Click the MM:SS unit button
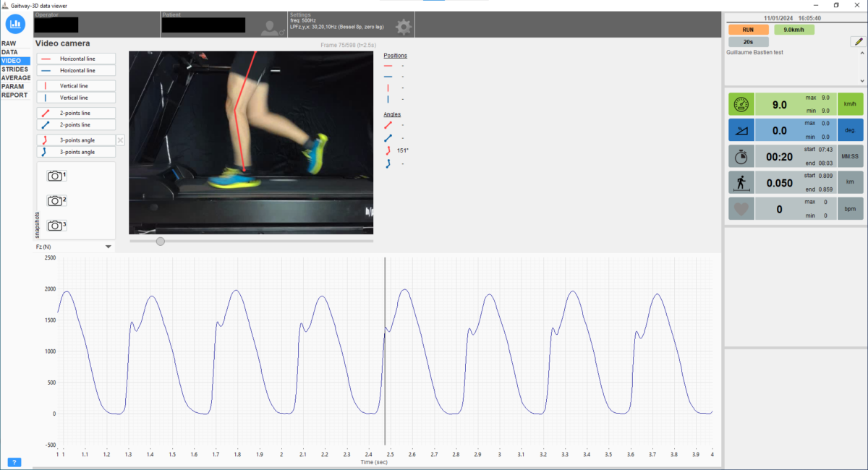The image size is (868, 470). (851, 157)
